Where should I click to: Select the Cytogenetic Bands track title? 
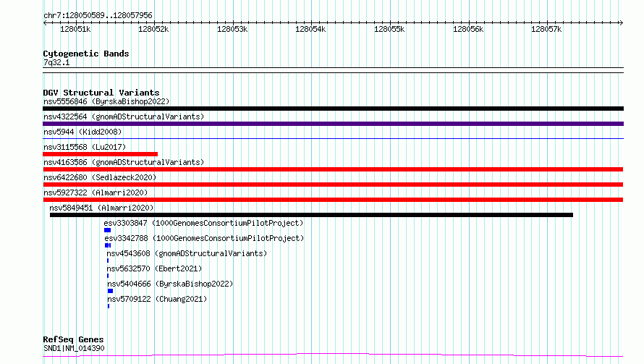click(x=86, y=54)
